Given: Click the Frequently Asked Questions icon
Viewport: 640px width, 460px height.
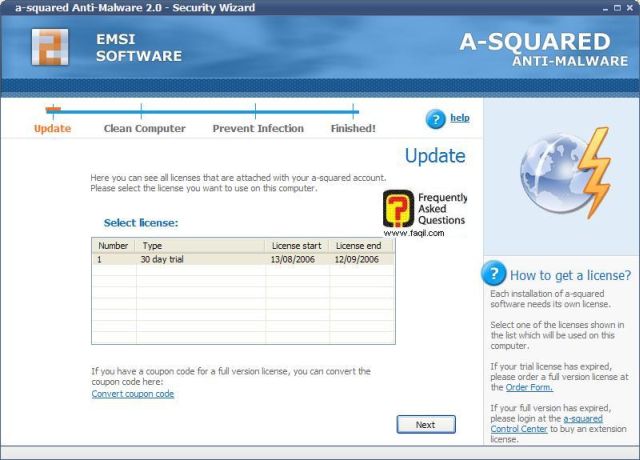Looking at the screenshot, I should pyautogui.click(x=397, y=209).
